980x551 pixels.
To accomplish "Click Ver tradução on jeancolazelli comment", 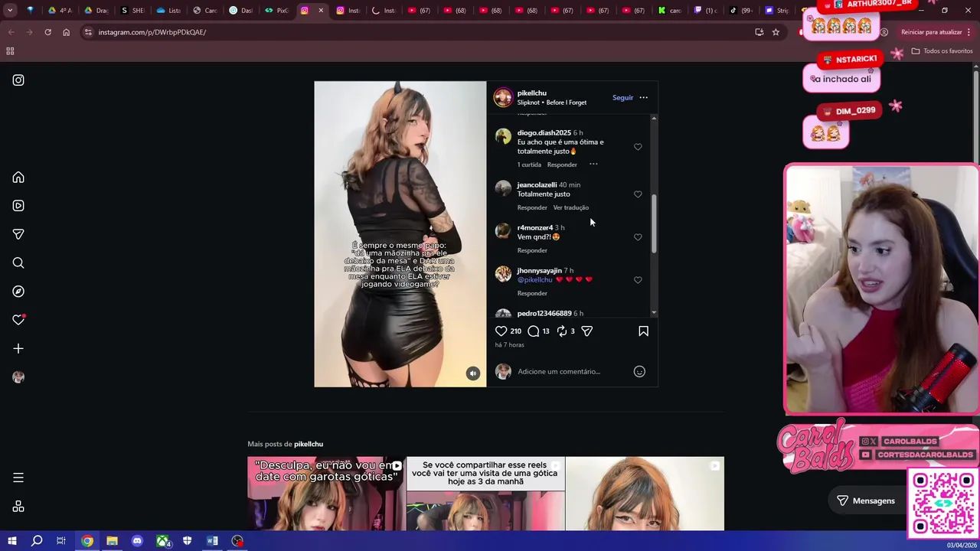I will 570,207.
